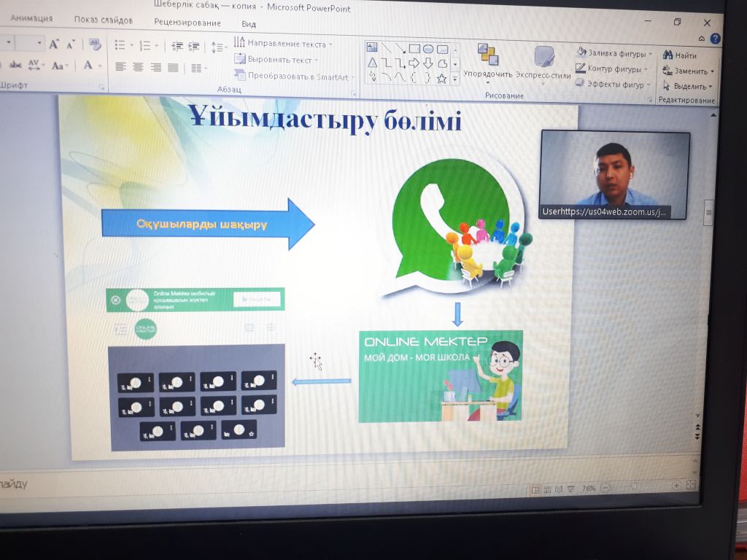Select the text box shape in the gallery
The height and width of the screenshot is (560, 747).
click(x=372, y=47)
